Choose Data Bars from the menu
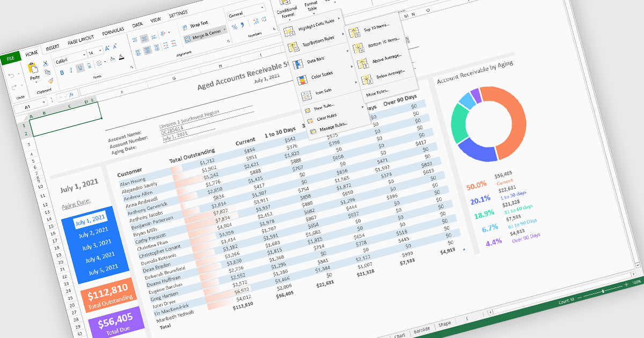Image resolution: width=644 pixels, height=338 pixels. (x=317, y=61)
